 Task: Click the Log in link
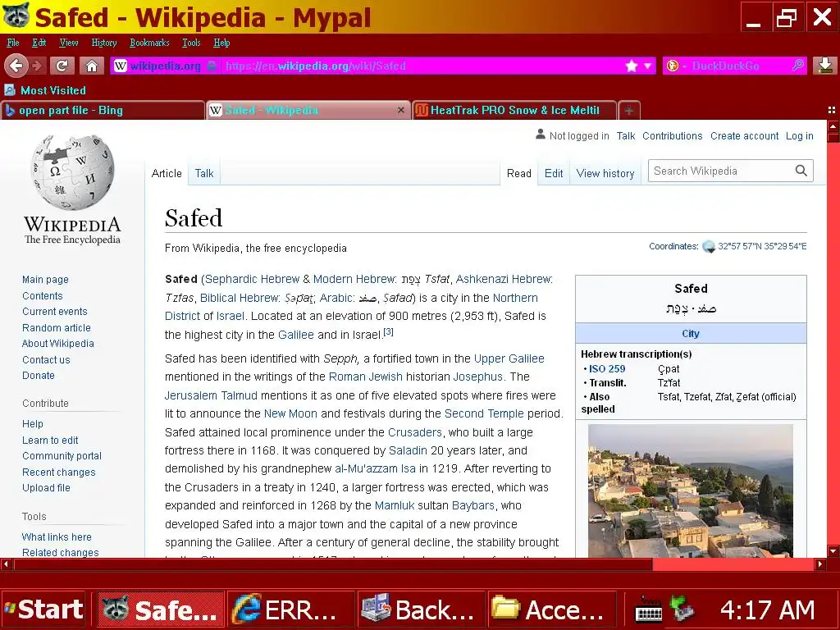pos(799,136)
